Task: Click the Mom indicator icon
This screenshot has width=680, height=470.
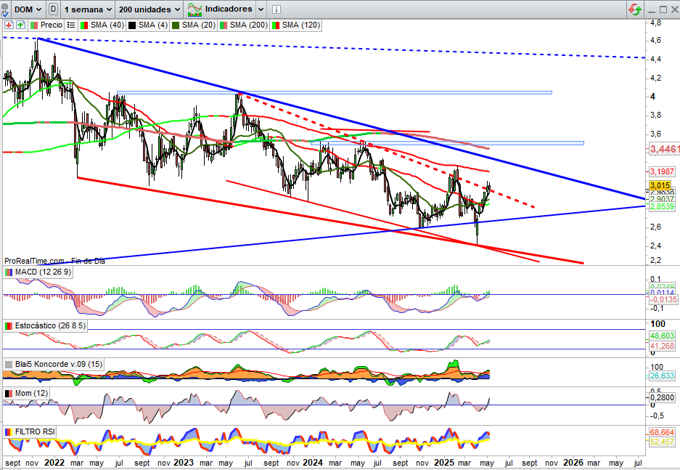Action: coord(9,393)
